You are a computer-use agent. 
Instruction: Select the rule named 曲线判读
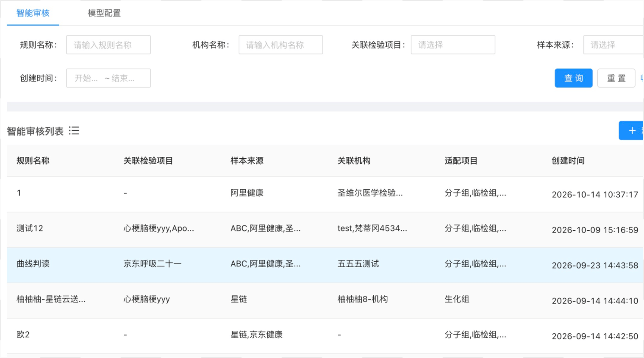[33, 264]
